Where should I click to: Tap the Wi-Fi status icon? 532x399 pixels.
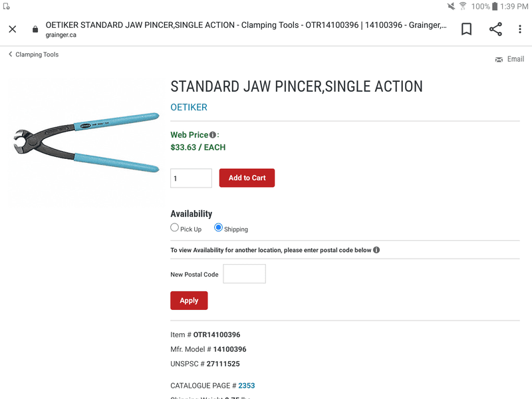pyautogui.click(x=463, y=6)
